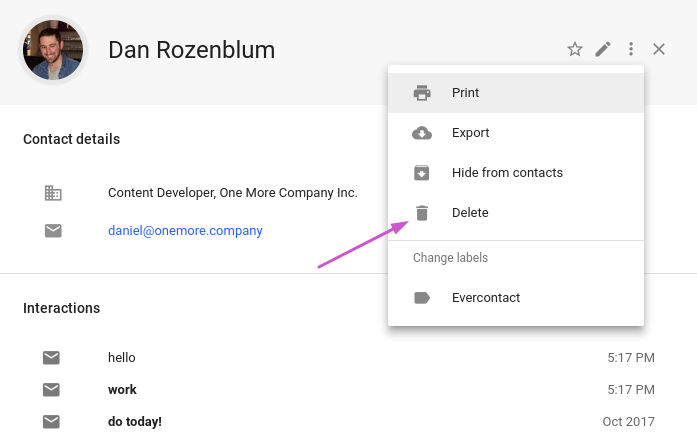Star Dan Rozenblum as a favorite
The height and width of the screenshot is (443, 697).
pyautogui.click(x=575, y=49)
